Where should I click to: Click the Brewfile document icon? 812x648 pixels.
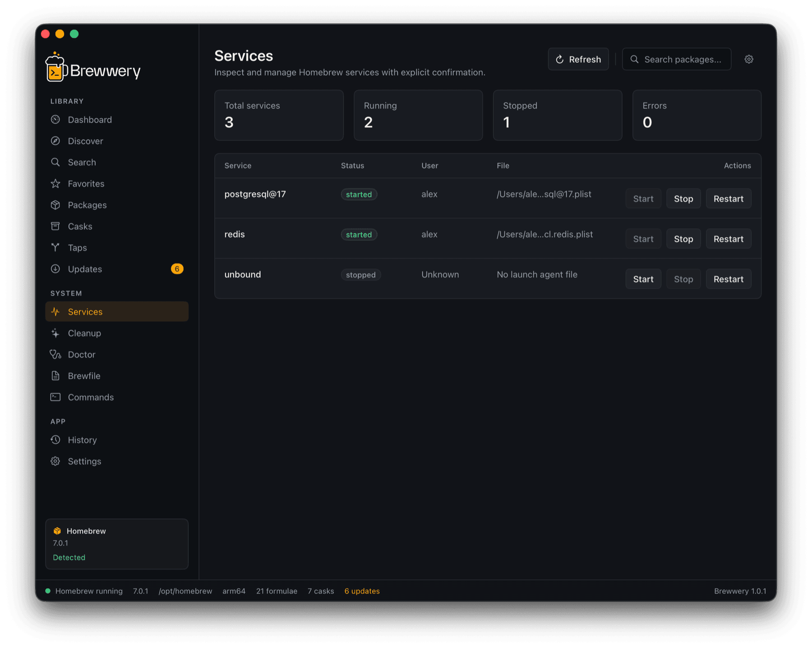tap(55, 376)
